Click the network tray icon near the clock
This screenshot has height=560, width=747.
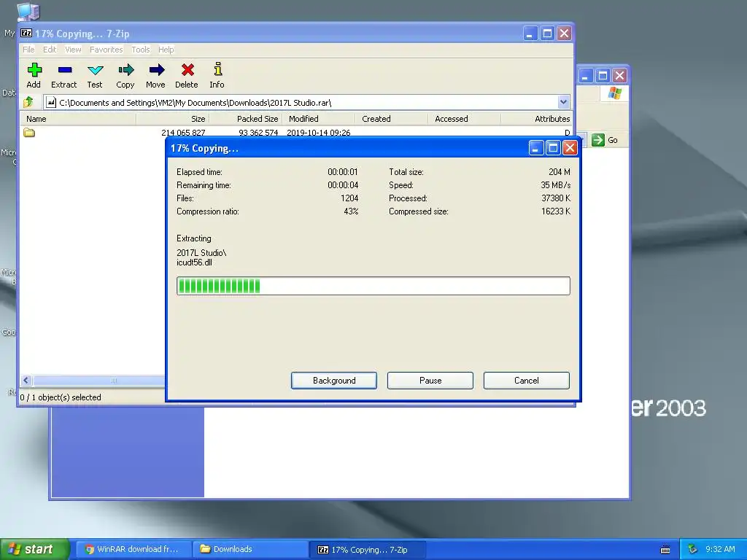pyautogui.click(x=692, y=549)
